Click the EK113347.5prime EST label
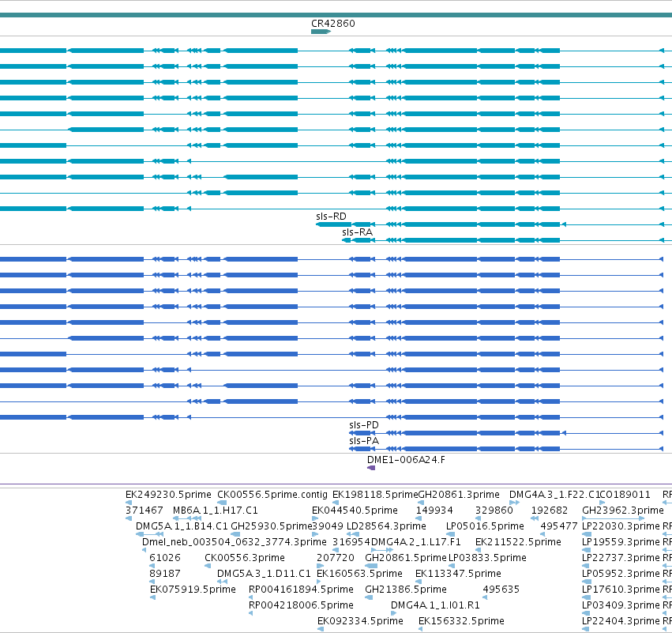This screenshot has width=672, height=633. (x=458, y=574)
